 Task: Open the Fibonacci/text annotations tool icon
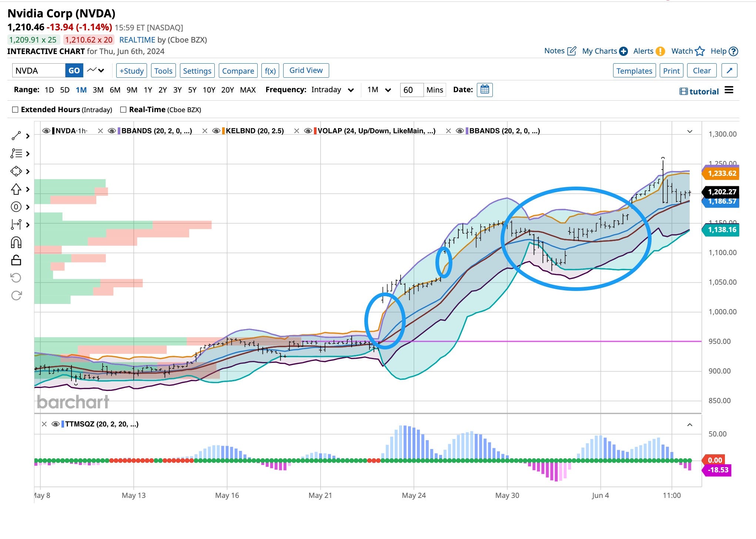16,153
